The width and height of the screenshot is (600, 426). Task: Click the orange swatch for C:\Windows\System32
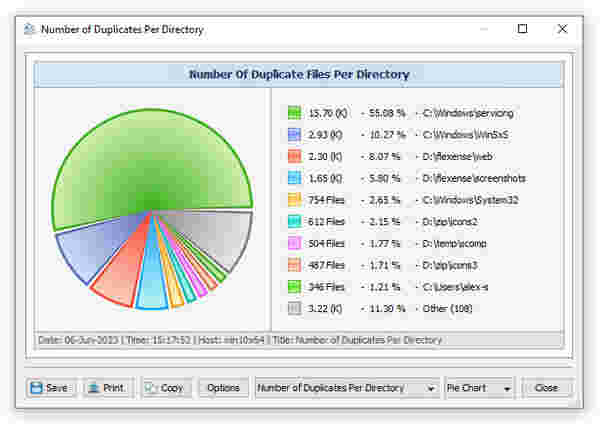(294, 200)
